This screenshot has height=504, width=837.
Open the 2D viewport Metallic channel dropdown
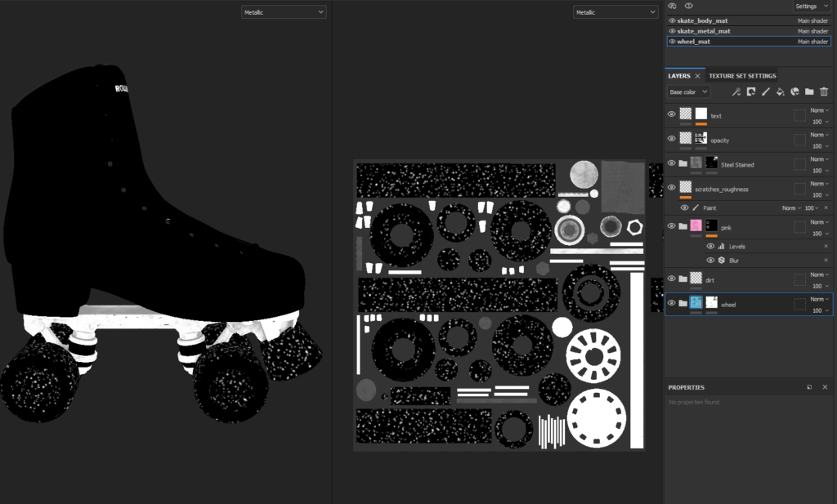[x=615, y=12]
